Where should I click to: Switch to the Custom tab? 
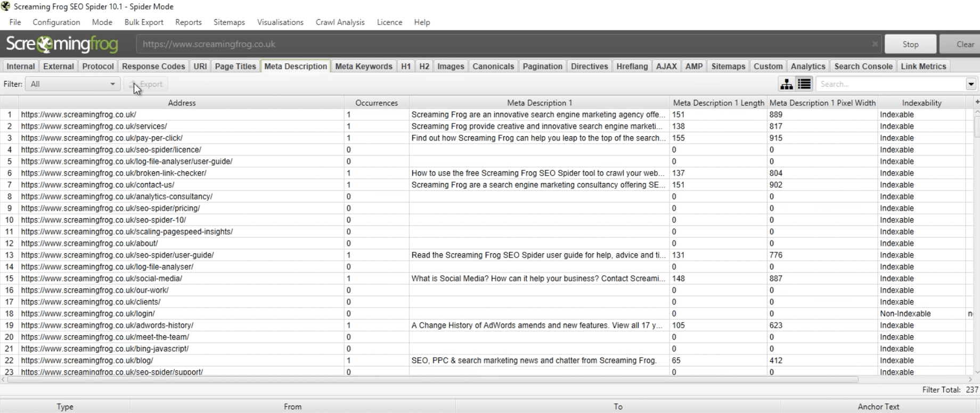(768, 66)
